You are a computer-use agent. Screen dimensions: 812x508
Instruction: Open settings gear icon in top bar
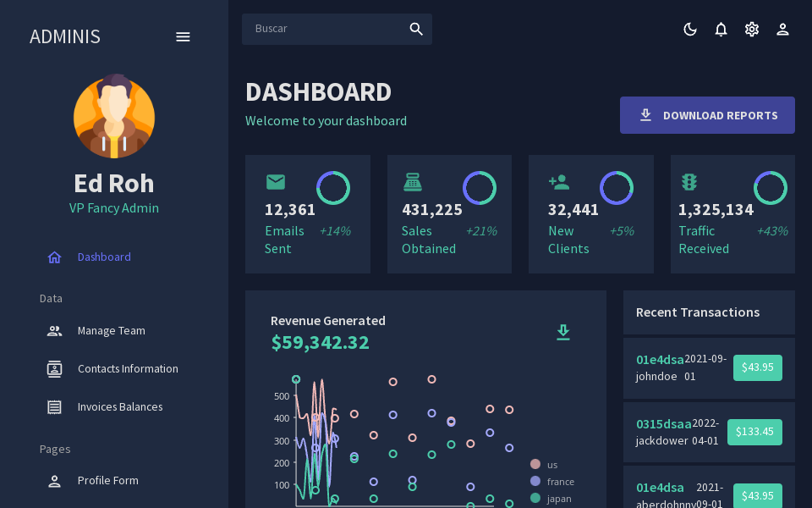coord(752,30)
